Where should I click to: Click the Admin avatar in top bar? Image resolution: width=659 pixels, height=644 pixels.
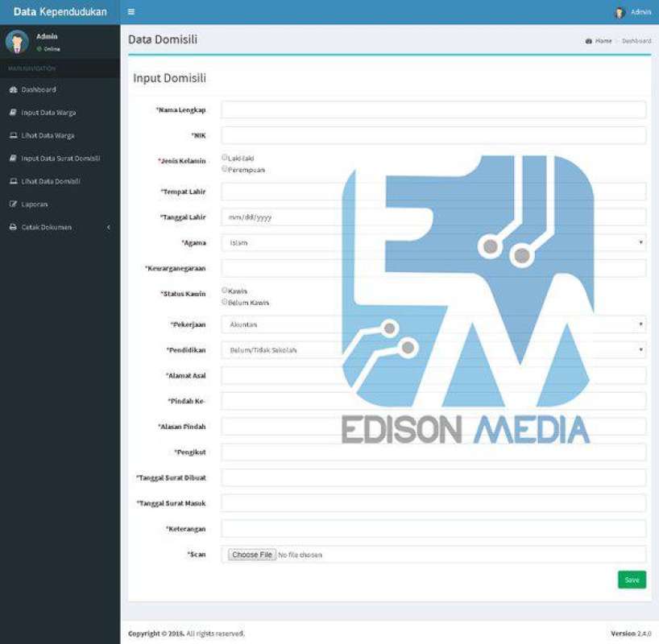(620, 13)
